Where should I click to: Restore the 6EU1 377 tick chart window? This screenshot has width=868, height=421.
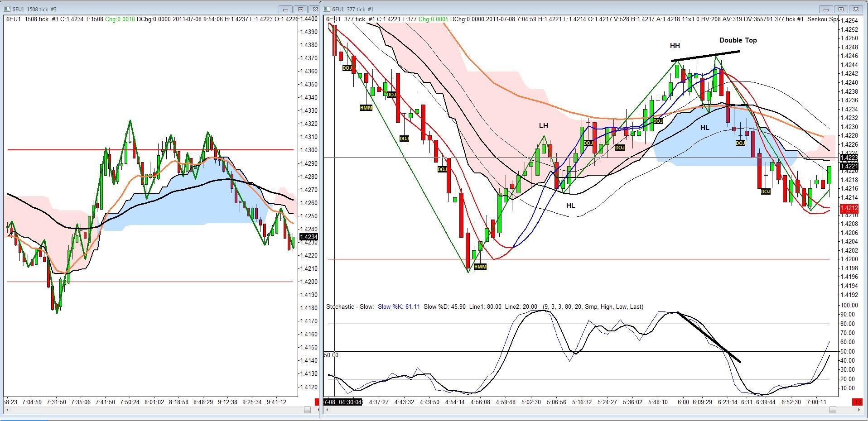click(x=841, y=9)
